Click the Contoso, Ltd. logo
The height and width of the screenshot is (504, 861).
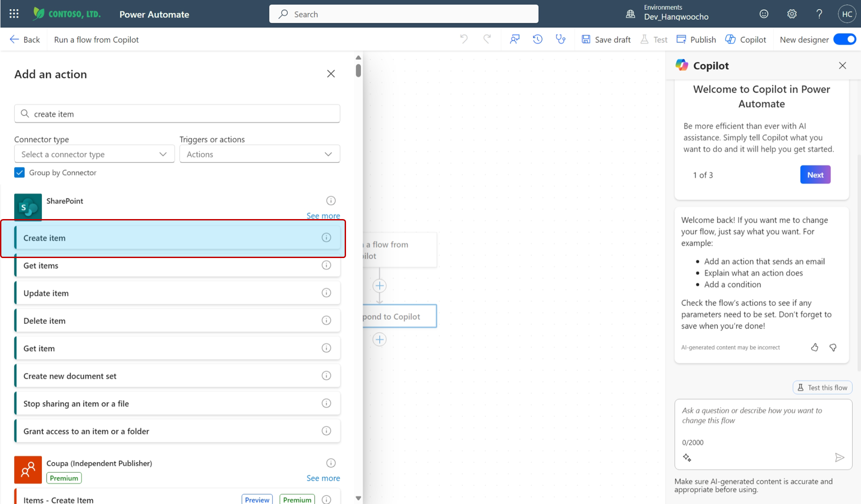coord(67,14)
